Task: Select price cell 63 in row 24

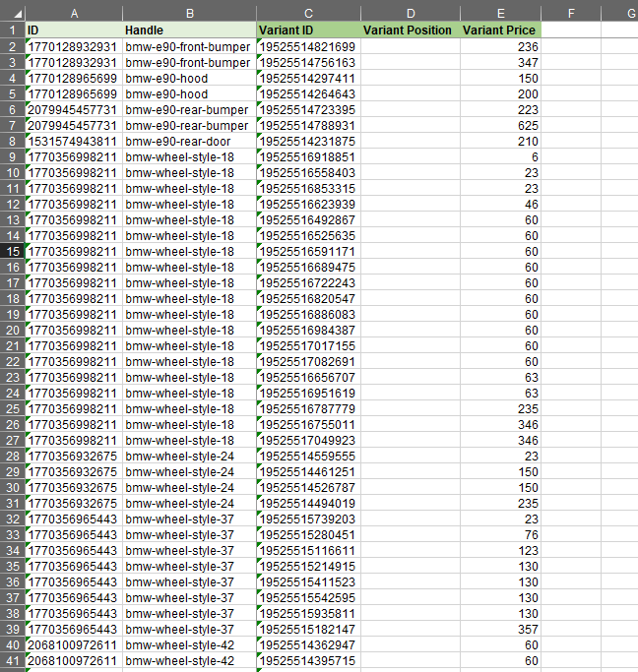Action: coord(501,394)
